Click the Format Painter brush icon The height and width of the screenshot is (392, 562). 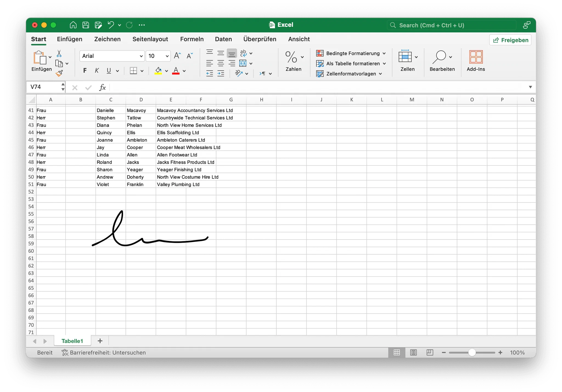pos(59,73)
